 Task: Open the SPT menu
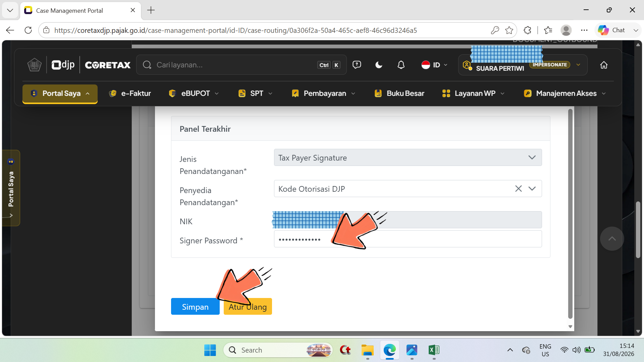pyautogui.click(x=255, y=94)
